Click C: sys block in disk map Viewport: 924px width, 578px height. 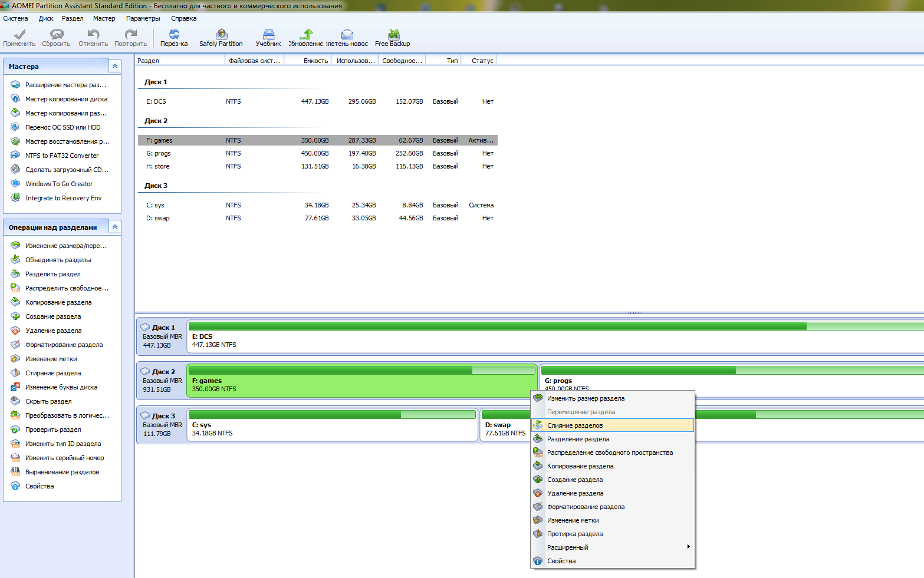pyautogui.click(x=332, y=425)
